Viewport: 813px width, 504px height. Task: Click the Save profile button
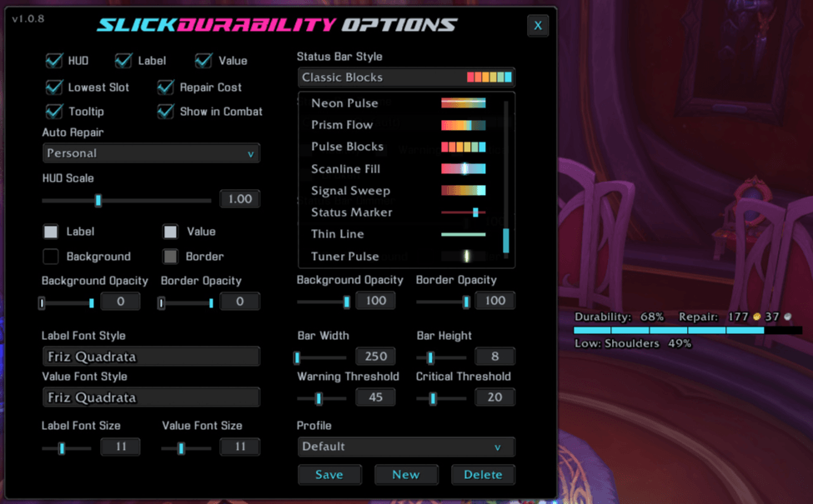coord(329,475)
